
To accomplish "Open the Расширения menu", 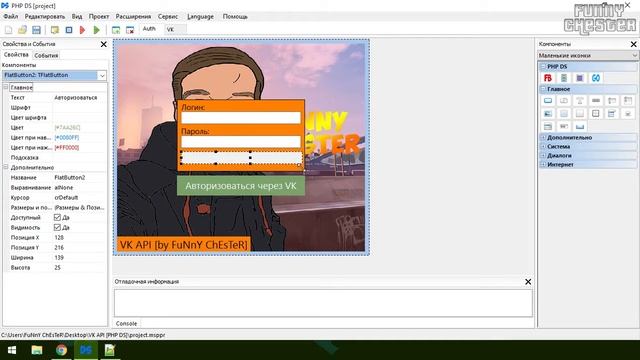I will [x=133, y=16].
